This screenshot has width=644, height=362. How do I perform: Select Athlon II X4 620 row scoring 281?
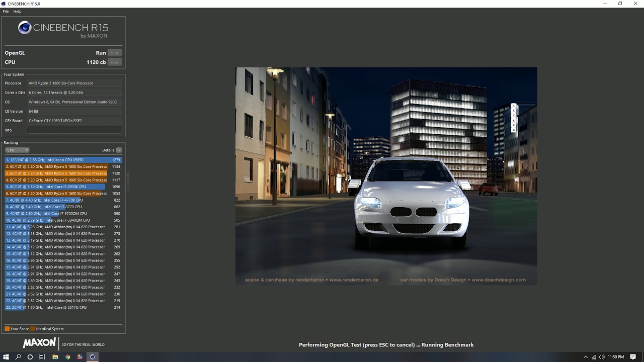(63, 227)
